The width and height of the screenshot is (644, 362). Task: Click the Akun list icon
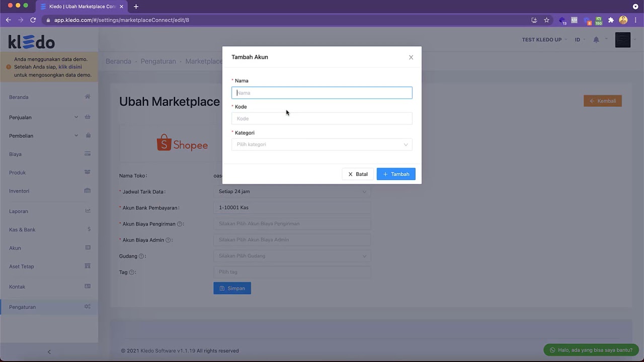tap(88, 247)
